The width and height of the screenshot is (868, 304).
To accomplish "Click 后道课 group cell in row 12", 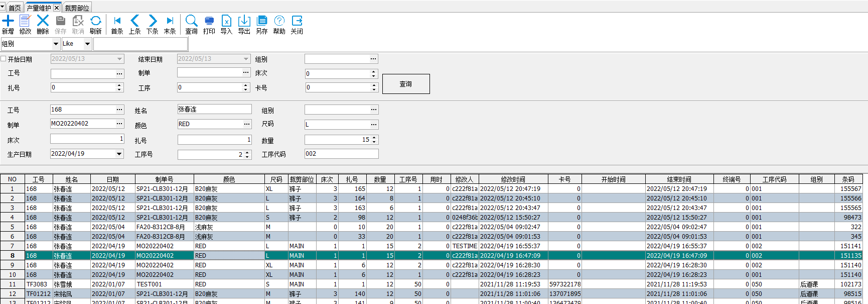I will 817,294.
